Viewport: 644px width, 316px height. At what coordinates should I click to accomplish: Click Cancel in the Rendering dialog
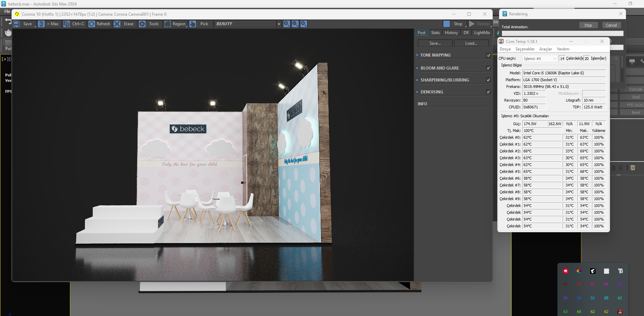point(611,25)
